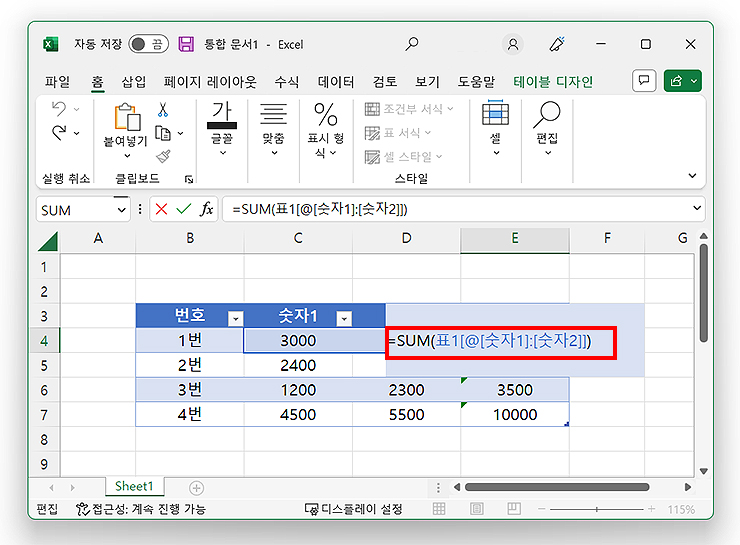Click the Undo arrow icon
The width and height of the screenshot is (740, 545).
point(59,109)
